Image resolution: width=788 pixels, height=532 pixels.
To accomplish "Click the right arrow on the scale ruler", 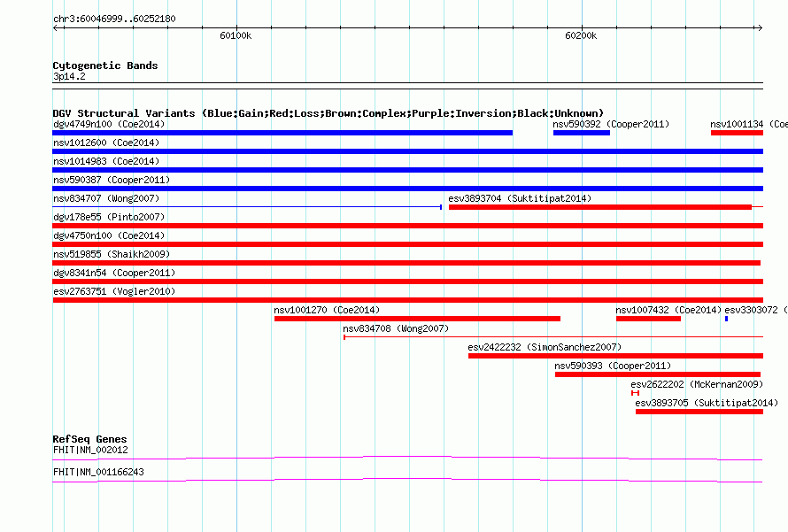I will click(760, 27).
